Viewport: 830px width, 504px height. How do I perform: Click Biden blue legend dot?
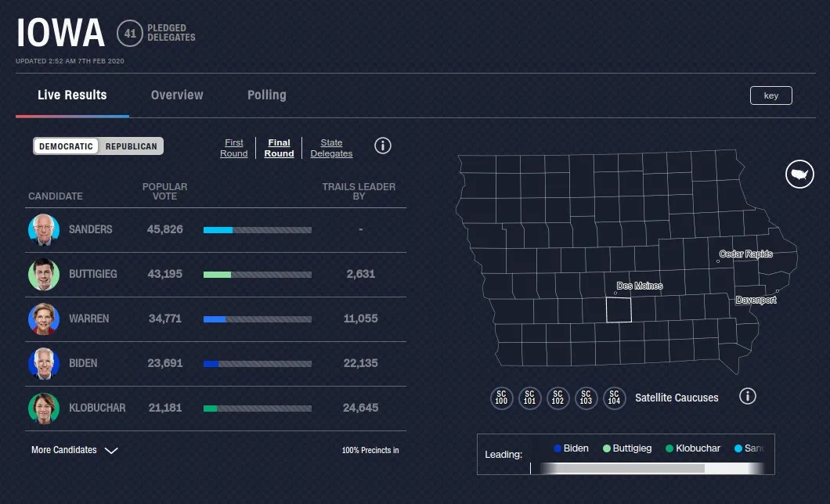558,448
